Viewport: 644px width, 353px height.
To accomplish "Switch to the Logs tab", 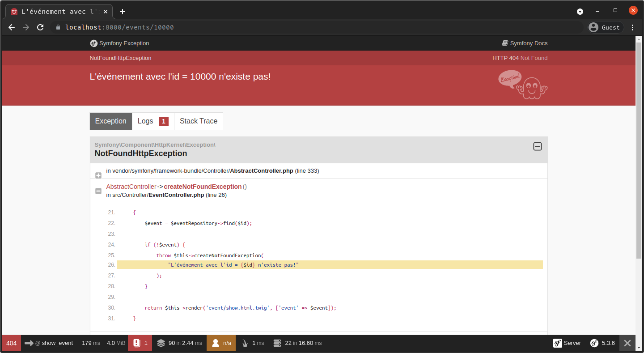I will [x=153, y=121].
